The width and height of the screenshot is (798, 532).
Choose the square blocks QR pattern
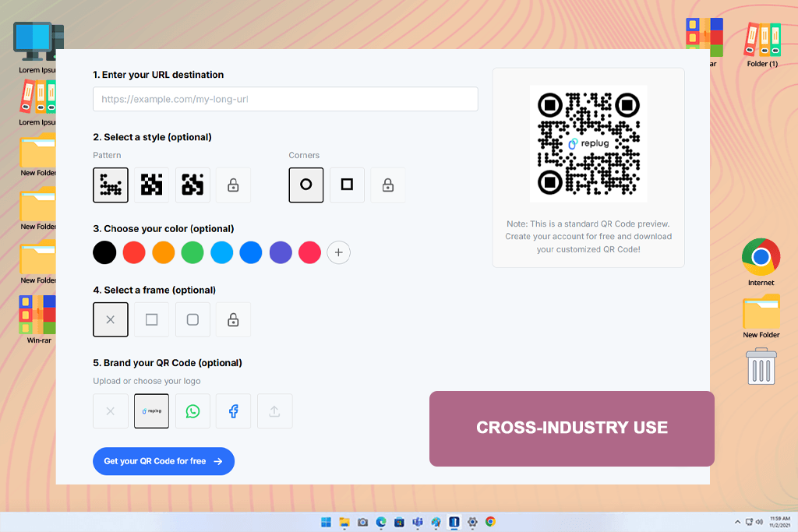tap(152, 185)
